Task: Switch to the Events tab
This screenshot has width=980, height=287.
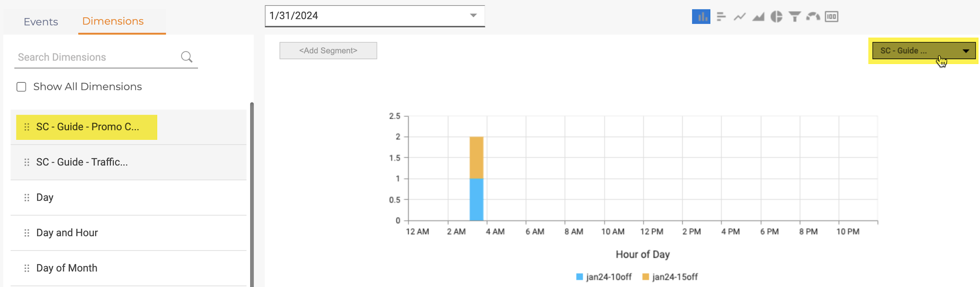Action: point(41,22)
